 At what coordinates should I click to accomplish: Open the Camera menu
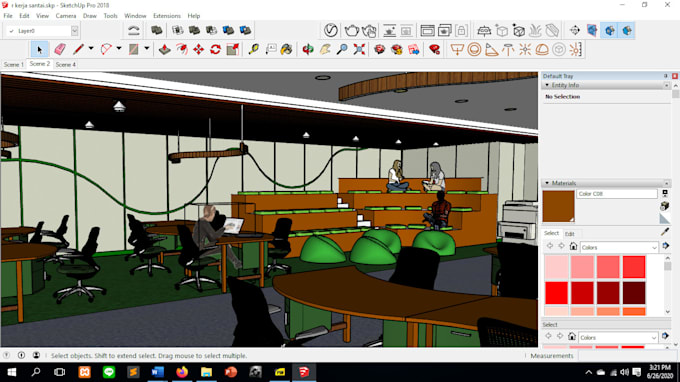pyautogui.click(x=65, y=16)
